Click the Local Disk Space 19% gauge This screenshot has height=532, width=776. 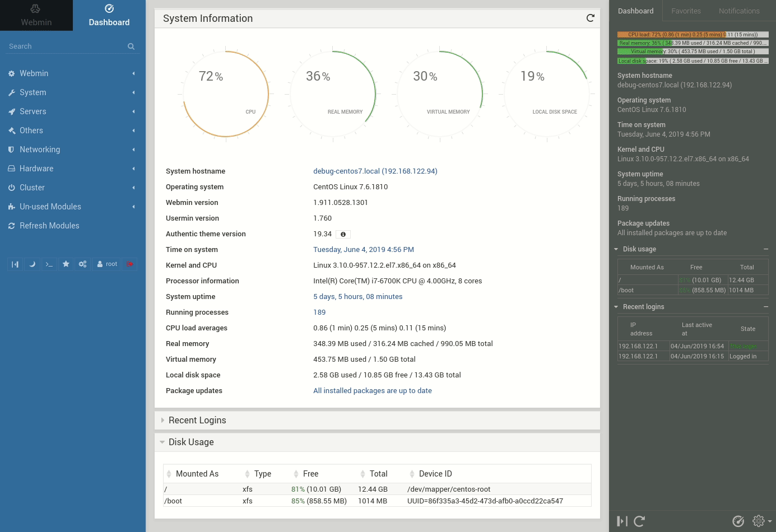(547, 94)
